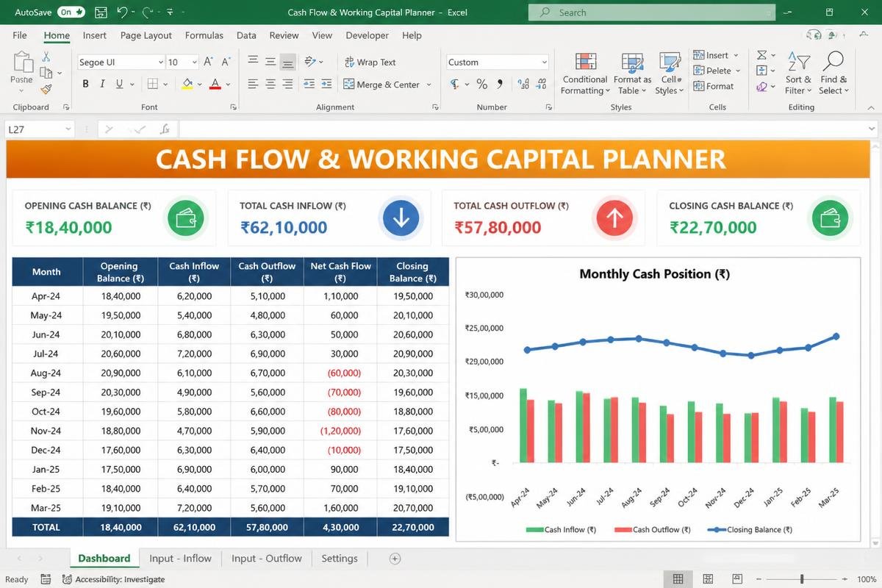Switch to Page Layout view icon
The width and height of the screenshot is (882, 588).
tap(708, 579)
